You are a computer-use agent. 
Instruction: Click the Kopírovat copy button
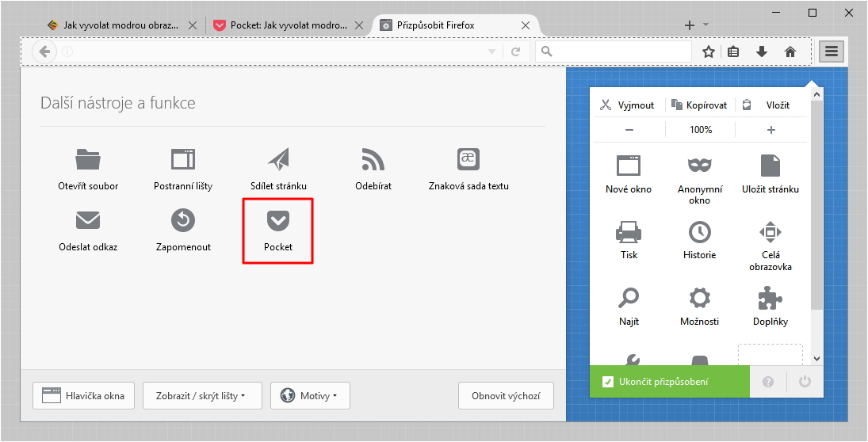click(x=699, y=105)
